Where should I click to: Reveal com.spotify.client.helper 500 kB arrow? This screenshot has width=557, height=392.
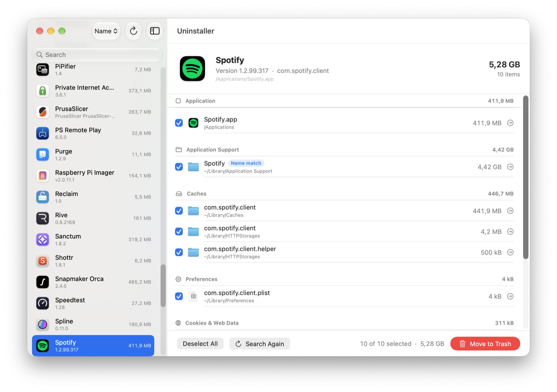click(x=510, y=253)
